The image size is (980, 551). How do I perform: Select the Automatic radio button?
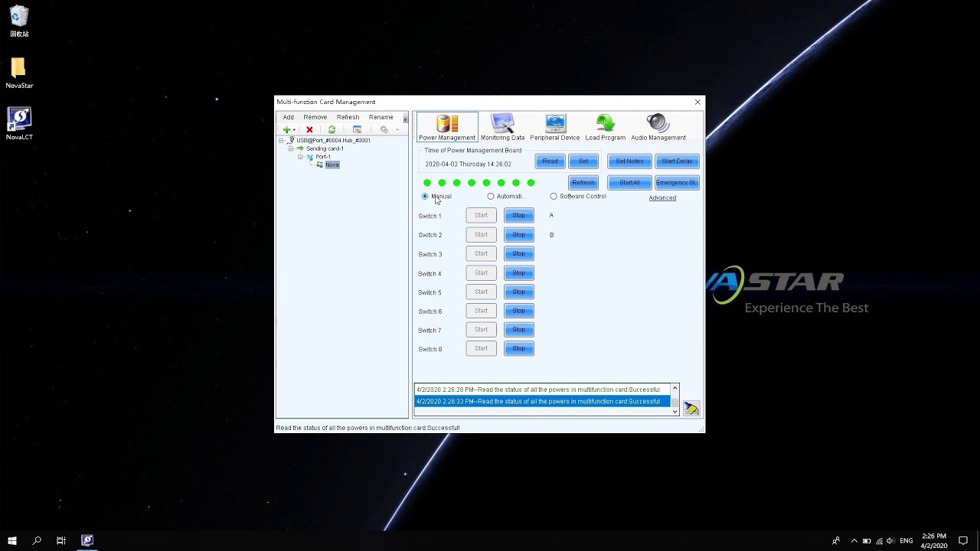491,197
